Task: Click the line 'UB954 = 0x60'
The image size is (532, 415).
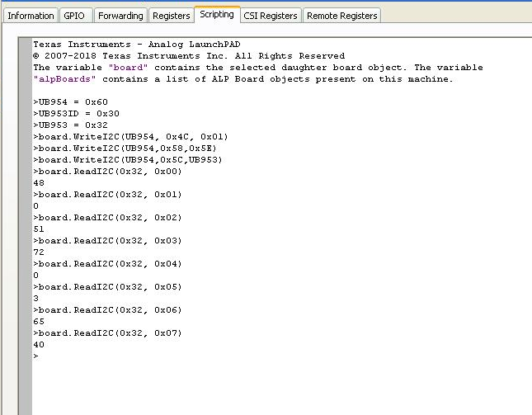Action: 71,102
